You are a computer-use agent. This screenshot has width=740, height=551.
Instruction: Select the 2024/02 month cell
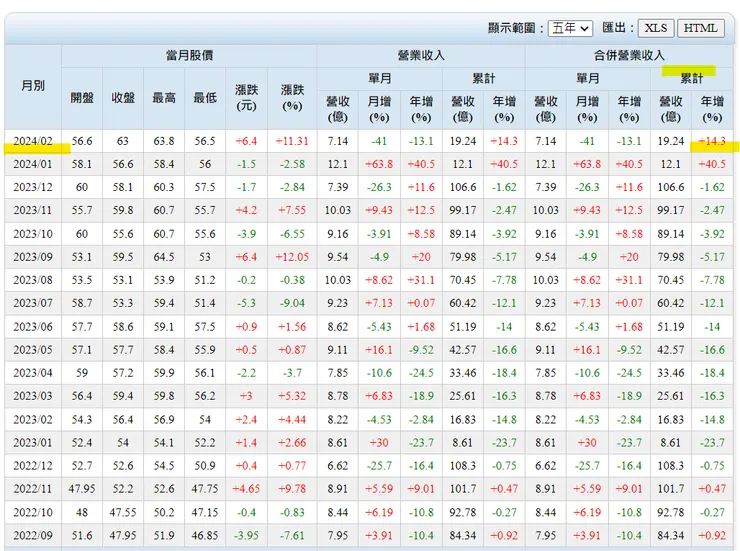33,141
